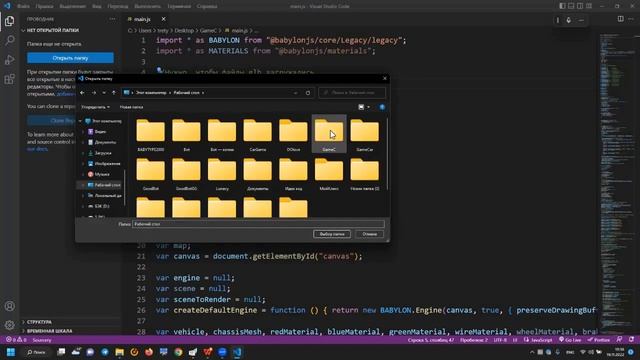Open the Правка menu

click(x=44, y=6)
